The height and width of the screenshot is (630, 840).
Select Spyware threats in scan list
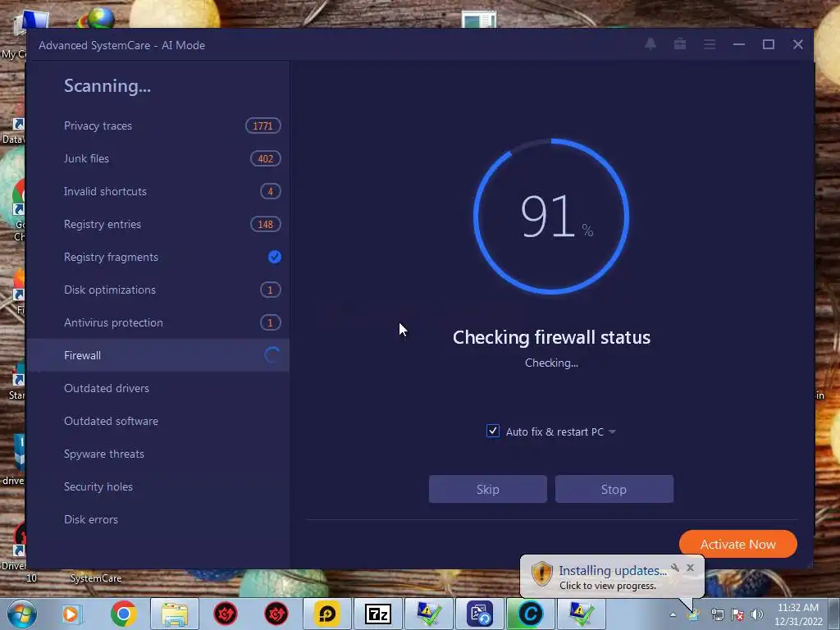(157, 454)
